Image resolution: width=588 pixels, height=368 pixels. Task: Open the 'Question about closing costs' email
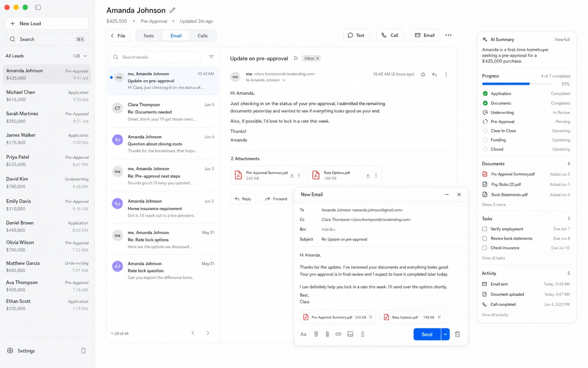pos(163,144)
